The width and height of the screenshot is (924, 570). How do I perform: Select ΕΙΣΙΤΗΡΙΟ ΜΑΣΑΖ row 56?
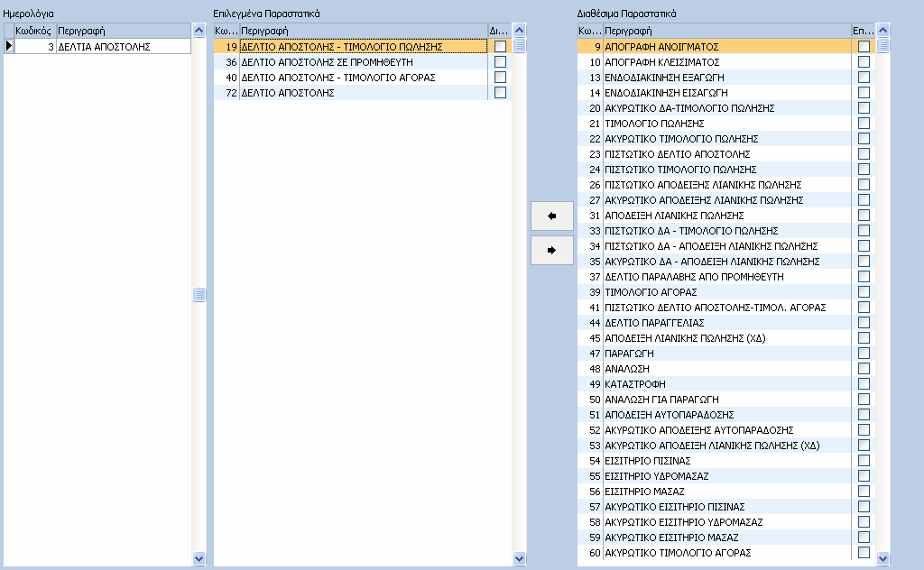pyautogui.click(x=726, y=492)
